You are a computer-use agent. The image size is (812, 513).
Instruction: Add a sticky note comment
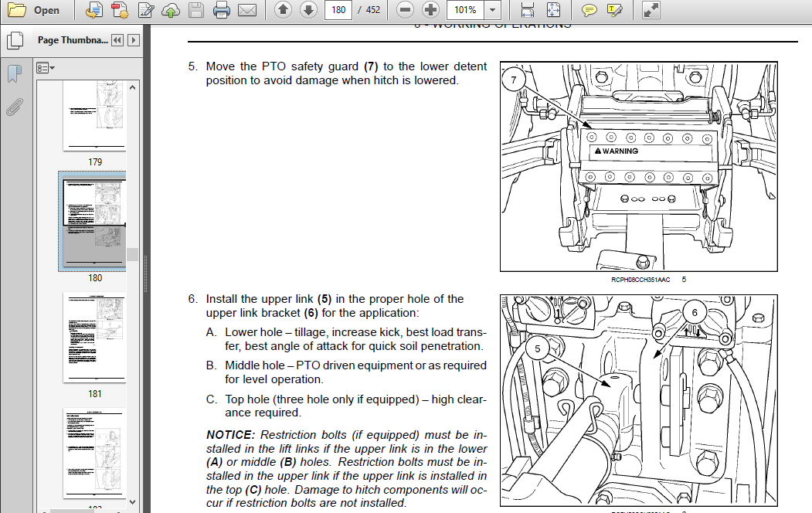click(x=589, y=10)
